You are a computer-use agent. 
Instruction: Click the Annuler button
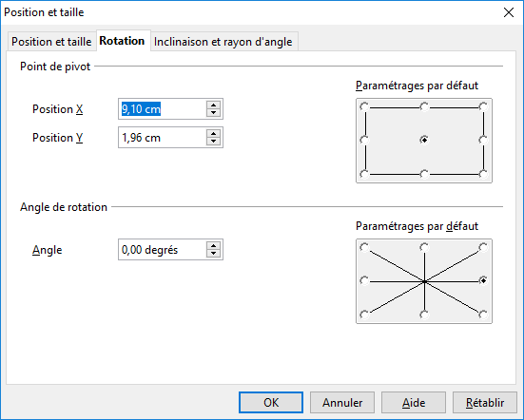click(342, 403)
